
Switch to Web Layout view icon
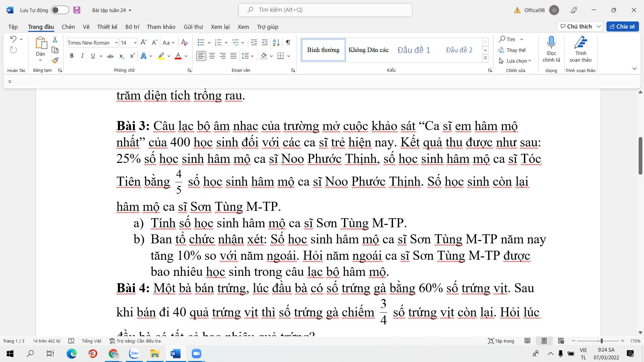tap(561, 341)
